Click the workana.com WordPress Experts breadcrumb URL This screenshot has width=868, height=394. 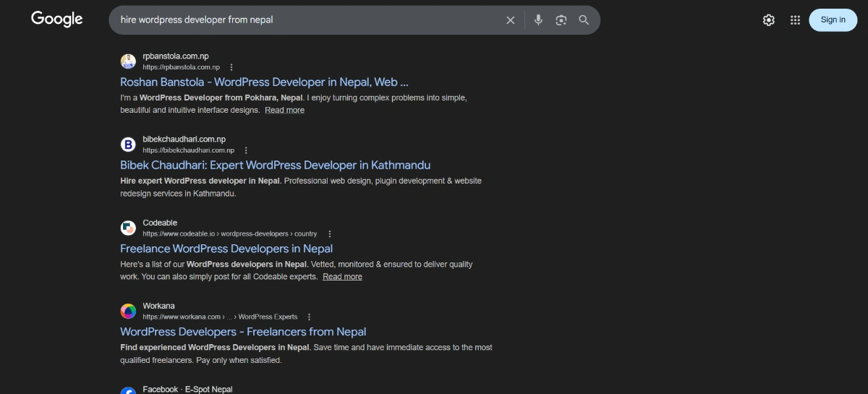pyautogui.click(x=220, y=317)
